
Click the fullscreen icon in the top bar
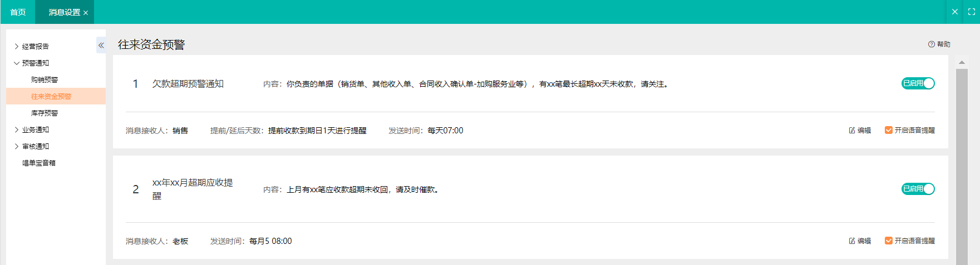971,12
